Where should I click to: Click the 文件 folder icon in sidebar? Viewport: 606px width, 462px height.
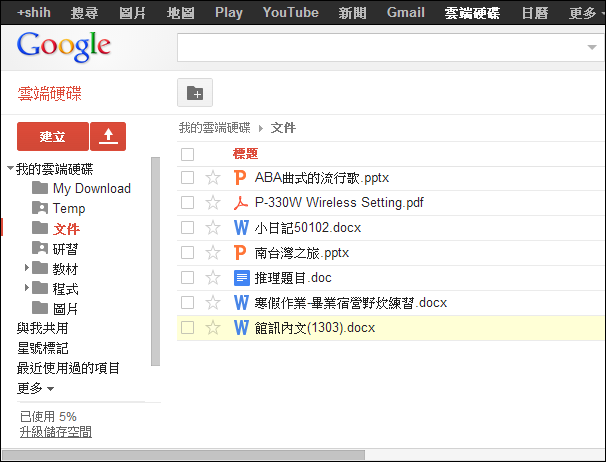pos(40,228)
